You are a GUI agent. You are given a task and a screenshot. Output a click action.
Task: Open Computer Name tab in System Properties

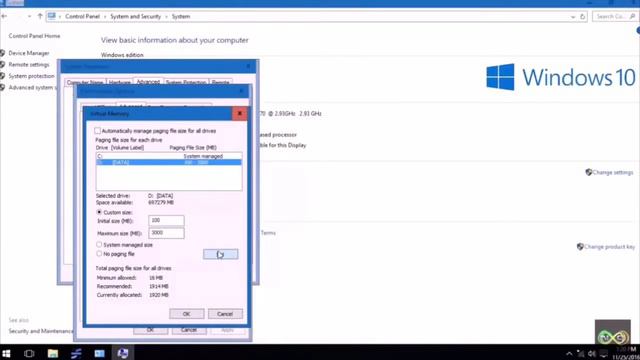tap(85, 82)
